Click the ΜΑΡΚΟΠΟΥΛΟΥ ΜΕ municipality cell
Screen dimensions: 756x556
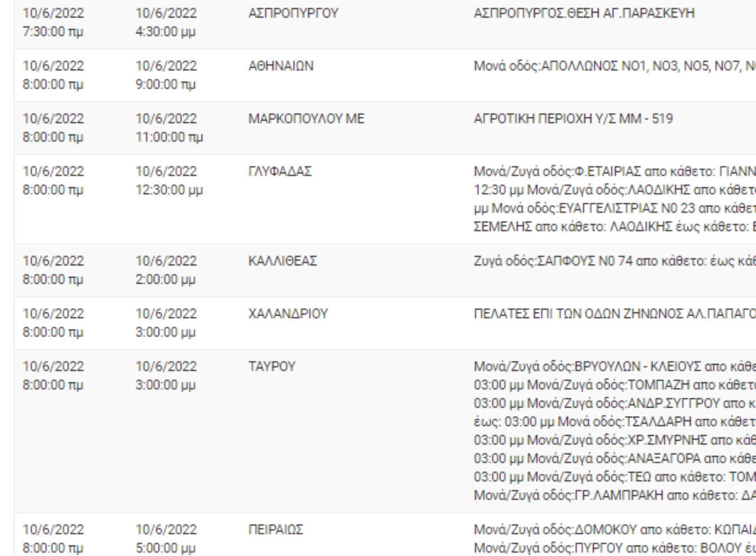click(306, 119)
